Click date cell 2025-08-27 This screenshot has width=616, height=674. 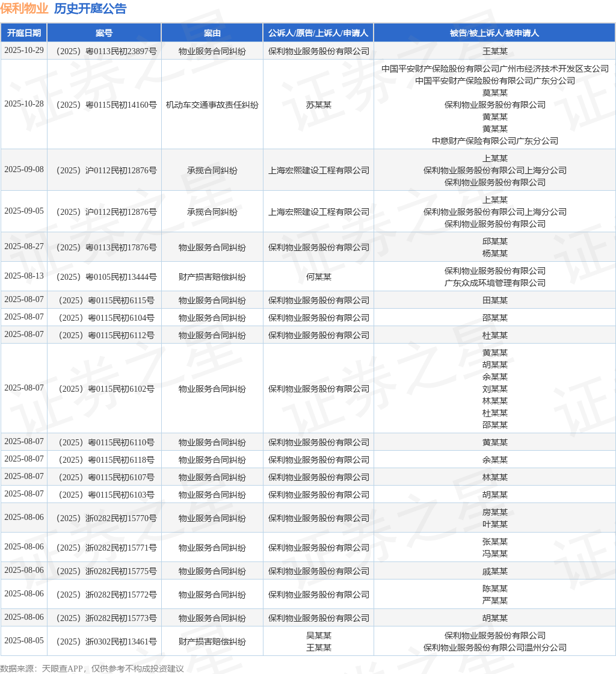point(24,247)
